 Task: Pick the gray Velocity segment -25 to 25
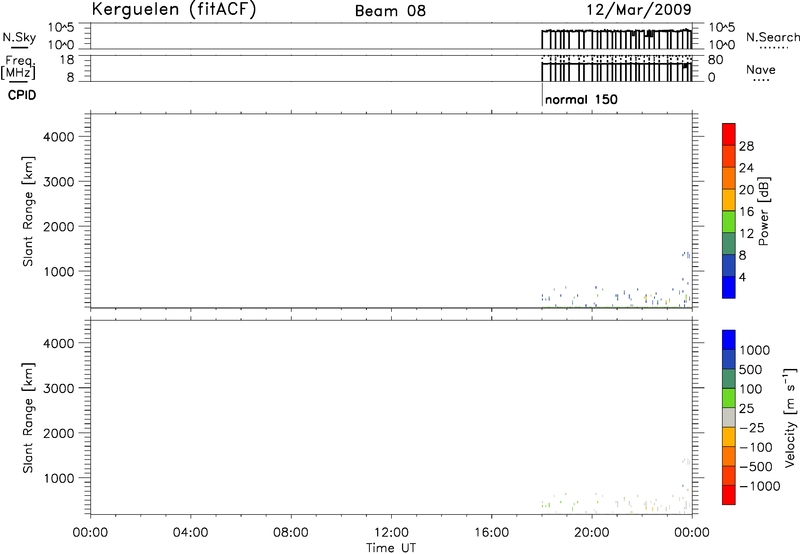click(729, 417)
